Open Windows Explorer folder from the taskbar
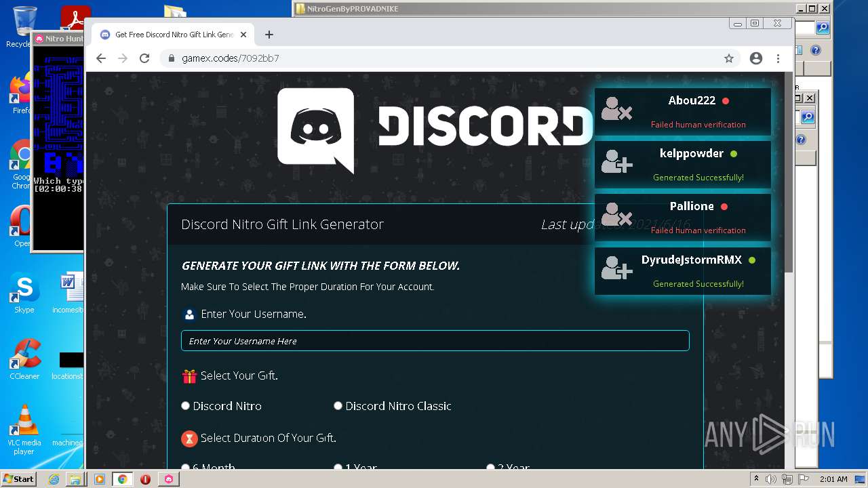 point(75,479)
